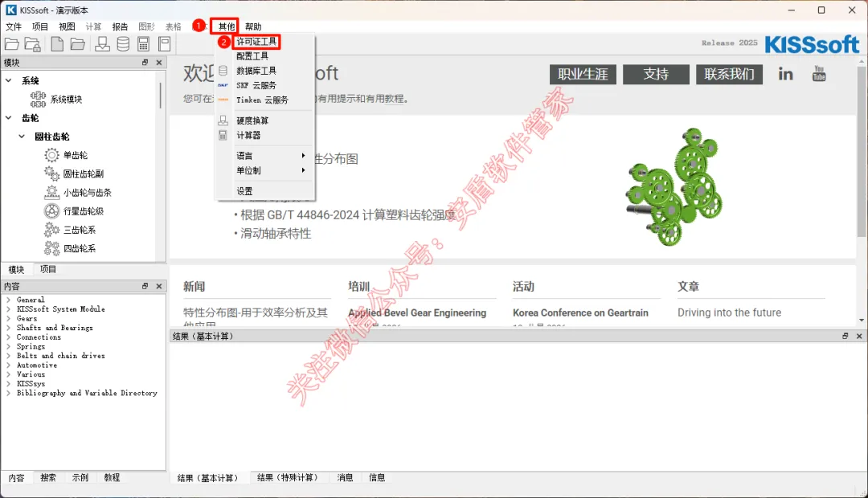Click the module tree vertical scrollbar
This screenshot has height=498, width=868.
[x=161, y=96]
